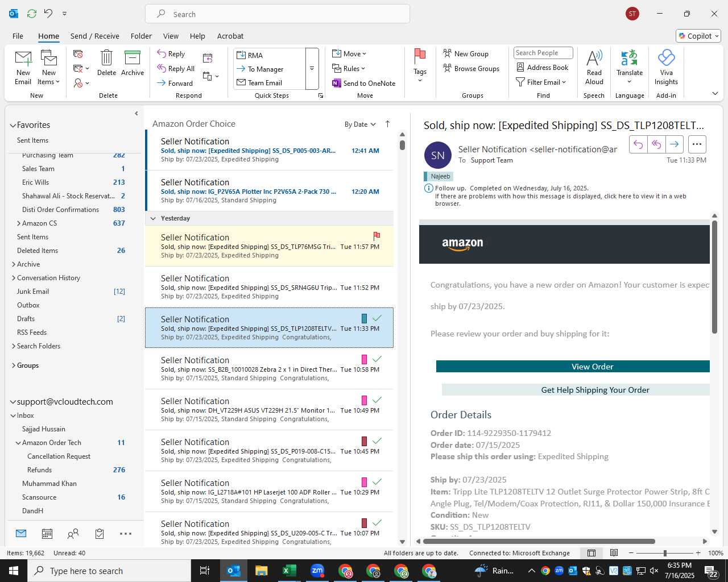
Task: Expand the Amazon CS folder
Action: click(x=19, y=223)
